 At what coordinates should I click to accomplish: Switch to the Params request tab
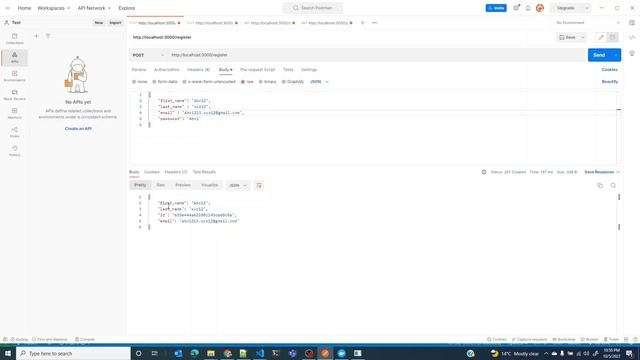pos(139,70)
